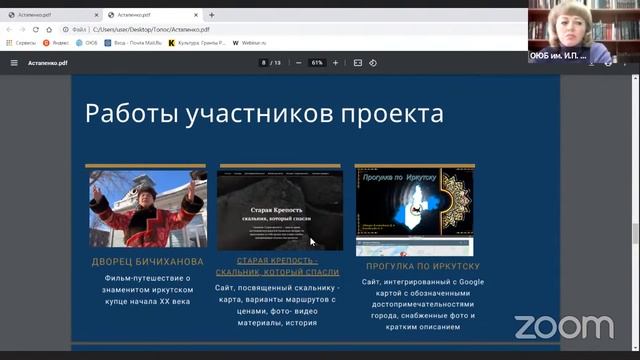Image resolution: width=640 pixels, height=360 pixels.
Task: Zoom out with minus button
Action: tap(298, 63)
